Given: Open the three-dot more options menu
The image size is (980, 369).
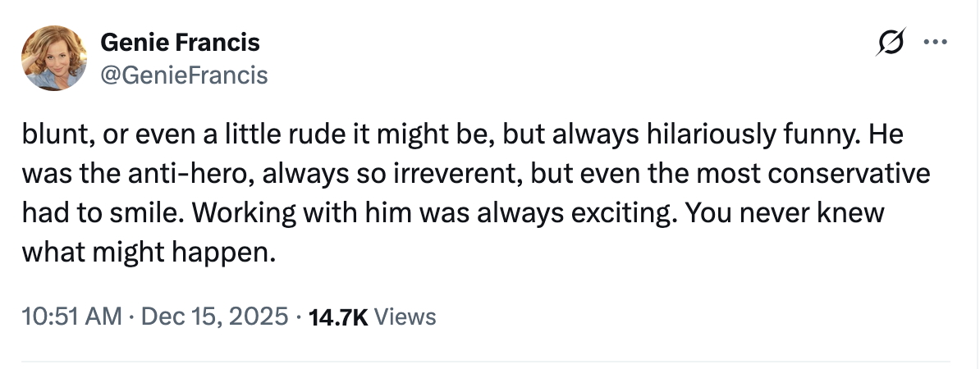Looking at the screenshot, I should tap(935, 41).
